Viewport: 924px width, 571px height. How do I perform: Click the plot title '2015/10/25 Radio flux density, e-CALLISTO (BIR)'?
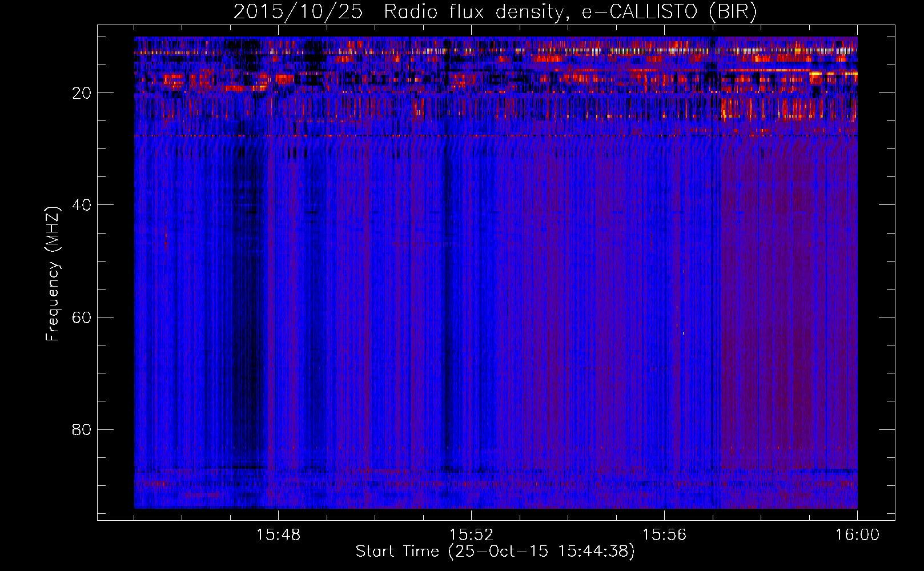pyautogui.click(x=495, y=12)
